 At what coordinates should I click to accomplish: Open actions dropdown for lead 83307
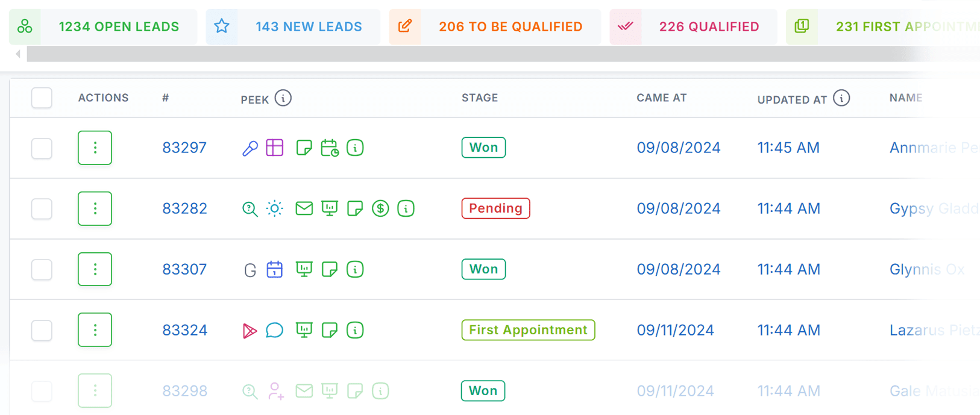[x=95, y=269]
